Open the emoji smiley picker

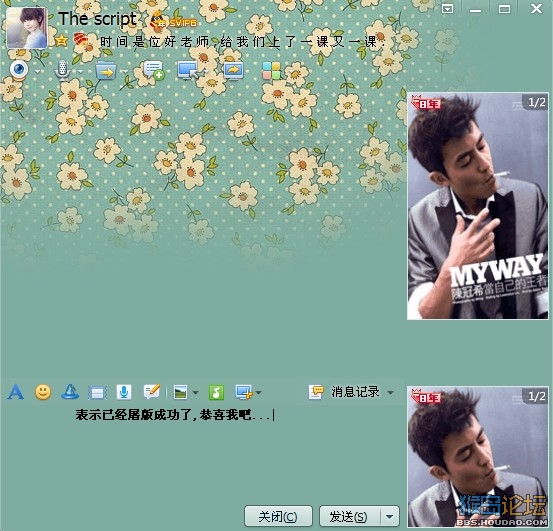pyautogui.click(x=43, y=392)
